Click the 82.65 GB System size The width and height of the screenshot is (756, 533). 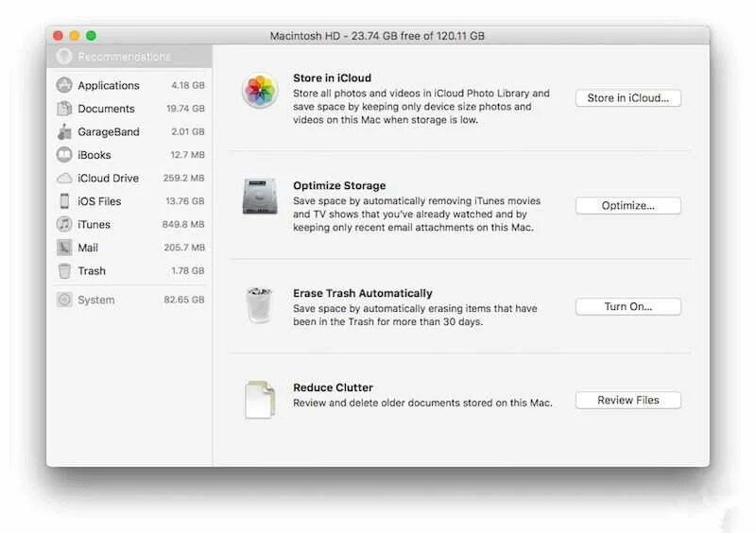pyautogui.click(x=184, y=300)
